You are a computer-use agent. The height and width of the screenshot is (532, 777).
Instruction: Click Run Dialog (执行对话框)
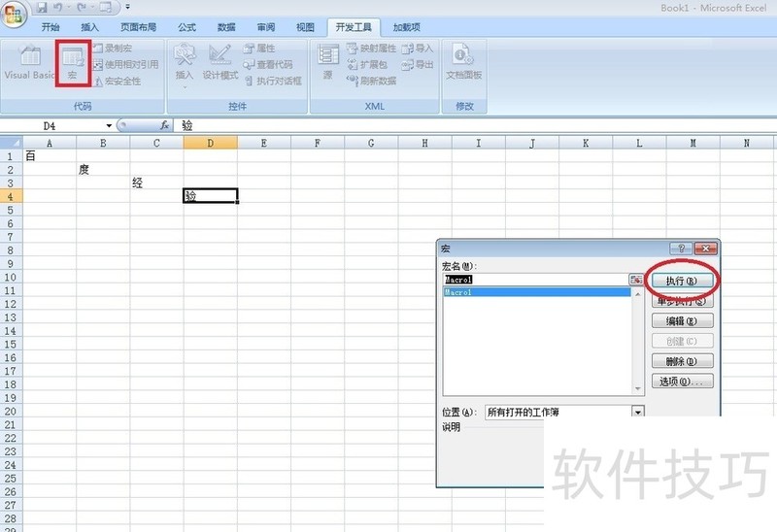(x=273, y=81)
